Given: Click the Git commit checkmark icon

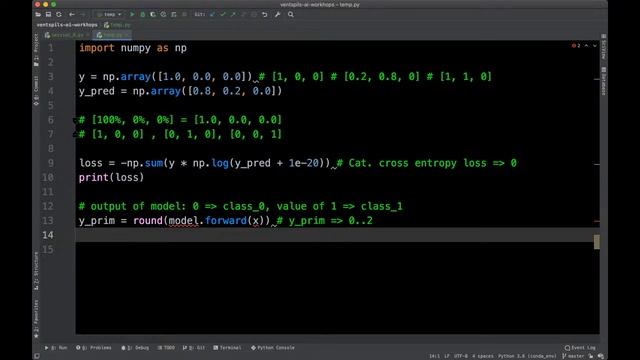Looking at the screenshot, I should point(223,14).
